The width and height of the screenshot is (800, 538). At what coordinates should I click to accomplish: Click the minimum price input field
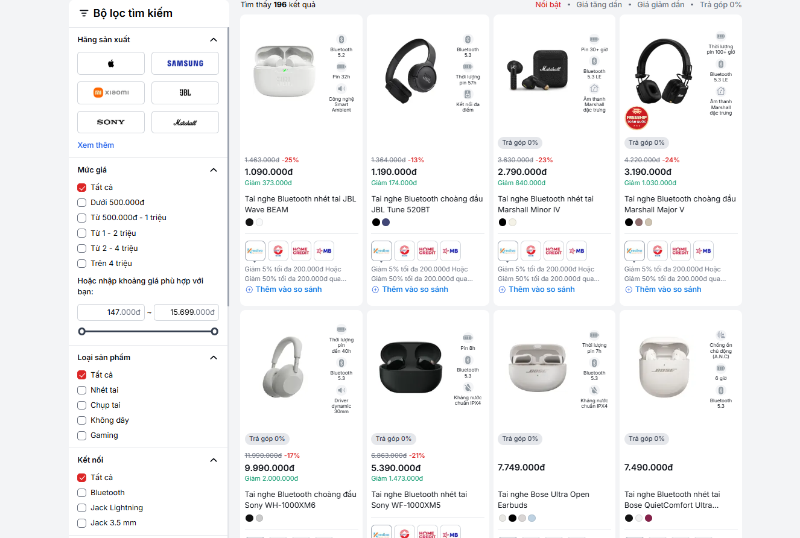pyautogui.click(x=112, y=312)
